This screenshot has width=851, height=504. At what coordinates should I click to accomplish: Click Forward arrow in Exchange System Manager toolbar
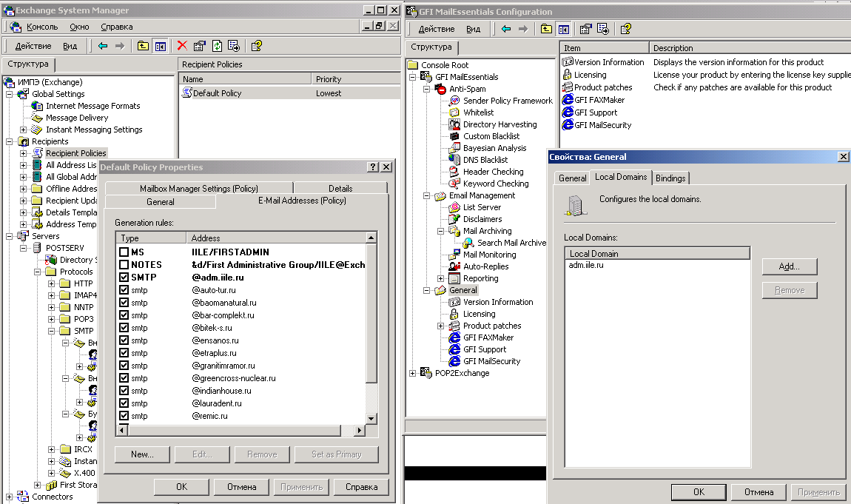click(x=120, y=46)
